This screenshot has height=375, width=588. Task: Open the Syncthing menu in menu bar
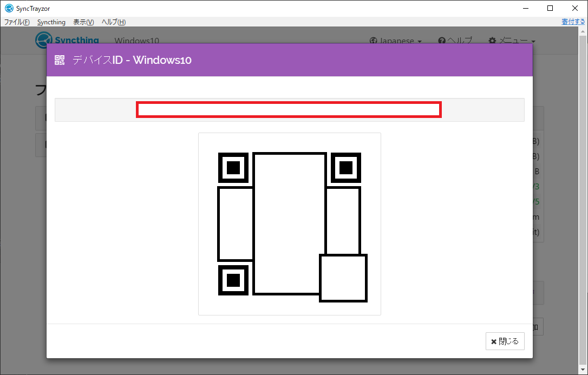coord(51,22)
